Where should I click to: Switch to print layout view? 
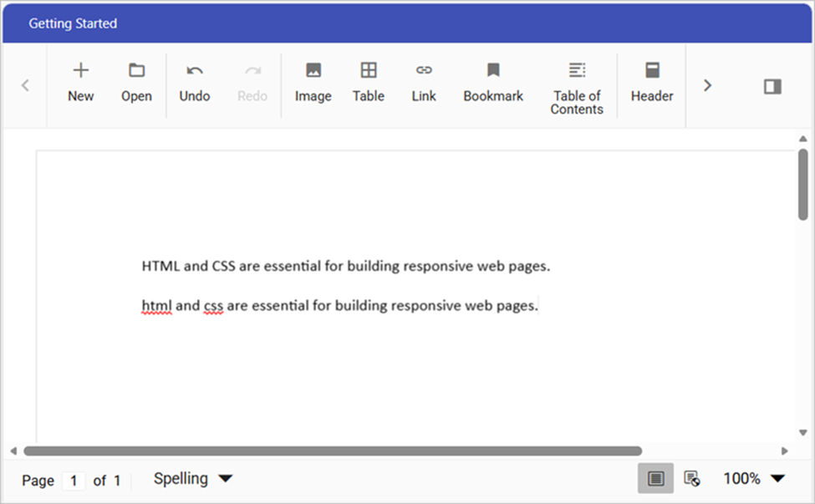point(655,478)
